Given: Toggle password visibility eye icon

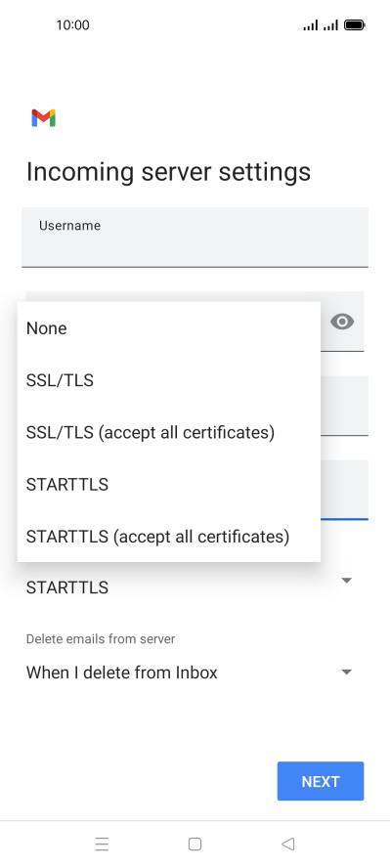Looking at the screenshot, I should (342, 321).
